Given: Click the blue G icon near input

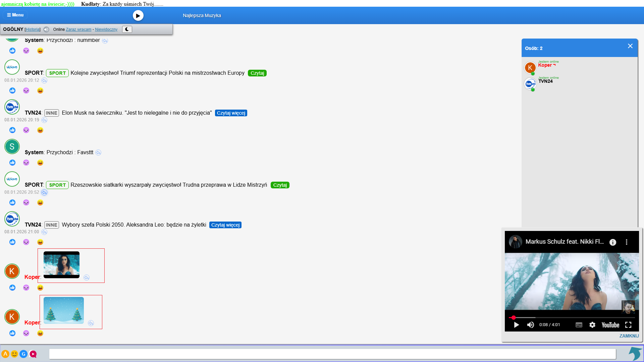Looking at the screenshot, I should coord(23,354).
